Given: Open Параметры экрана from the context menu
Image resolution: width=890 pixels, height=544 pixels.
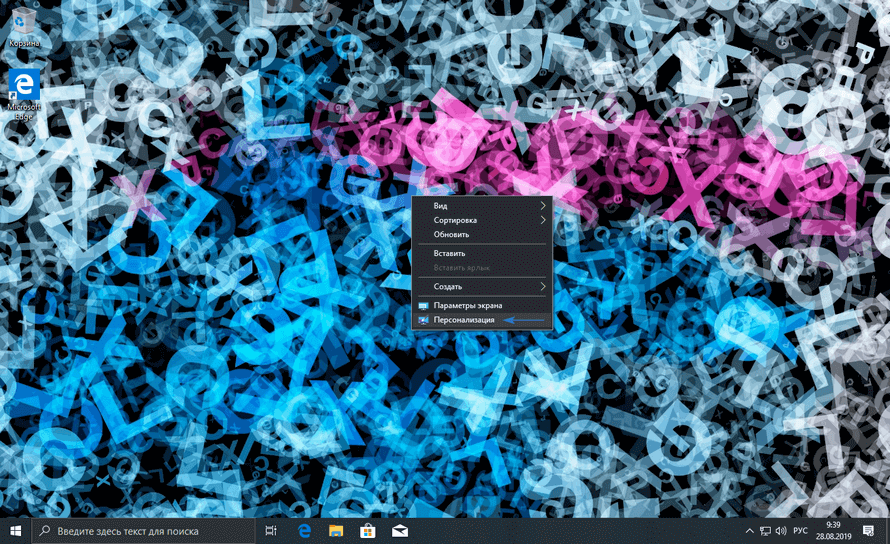Looking at the screenshot, I should tap(482, 306).
